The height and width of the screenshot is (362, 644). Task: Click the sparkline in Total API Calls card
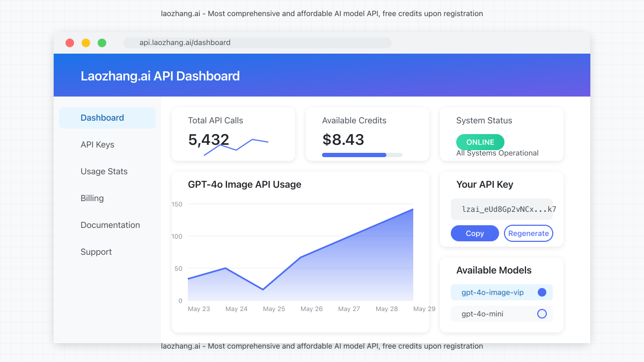(x=236, y=147)
